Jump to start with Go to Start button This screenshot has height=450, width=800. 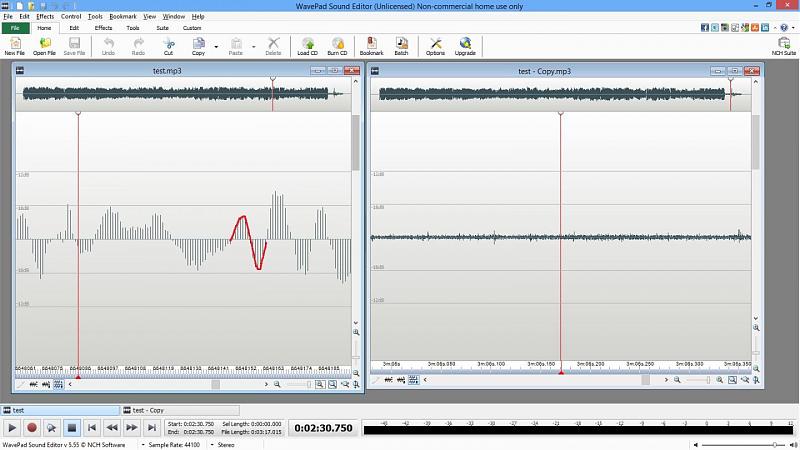click(x=92, y=428)
